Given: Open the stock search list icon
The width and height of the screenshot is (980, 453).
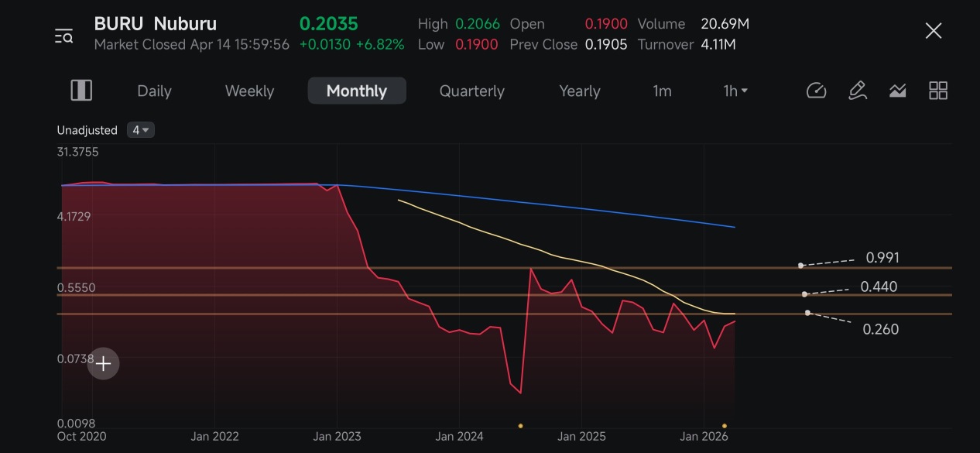Looking at the screenshot, I should (63, 36).
